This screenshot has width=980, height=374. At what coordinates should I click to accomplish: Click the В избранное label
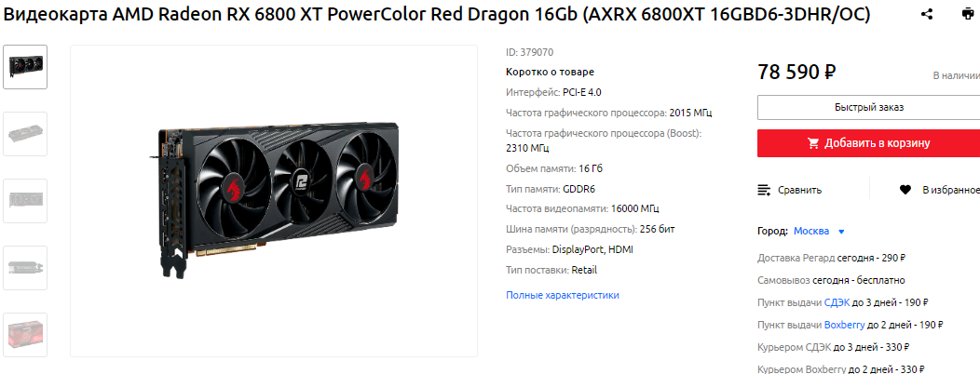pos(951,190)
